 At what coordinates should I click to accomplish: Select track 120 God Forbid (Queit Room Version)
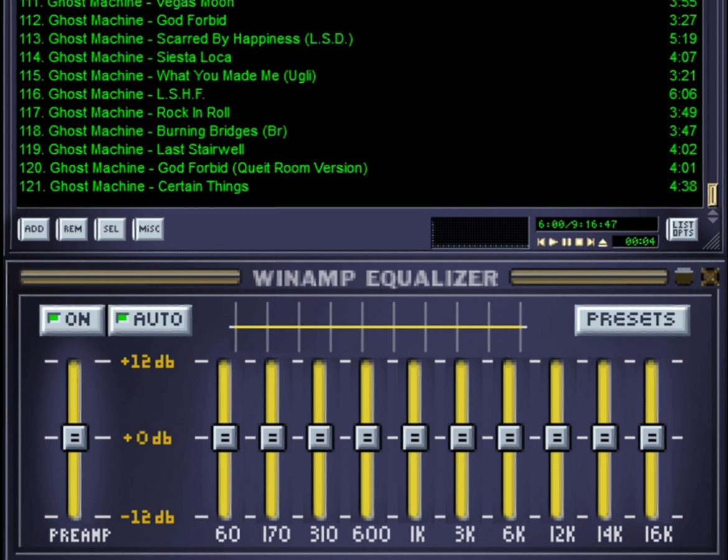358,167
